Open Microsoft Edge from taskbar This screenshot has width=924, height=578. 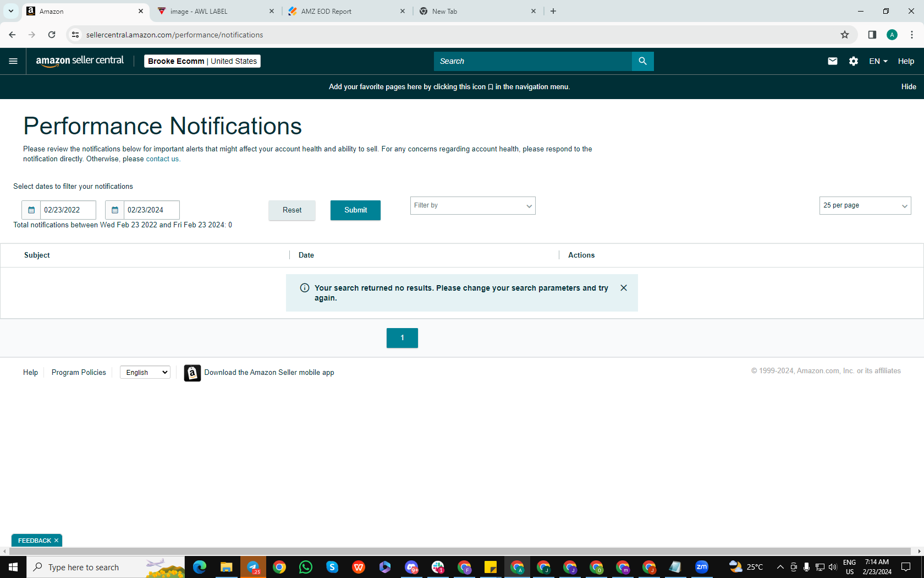[200, 567]
